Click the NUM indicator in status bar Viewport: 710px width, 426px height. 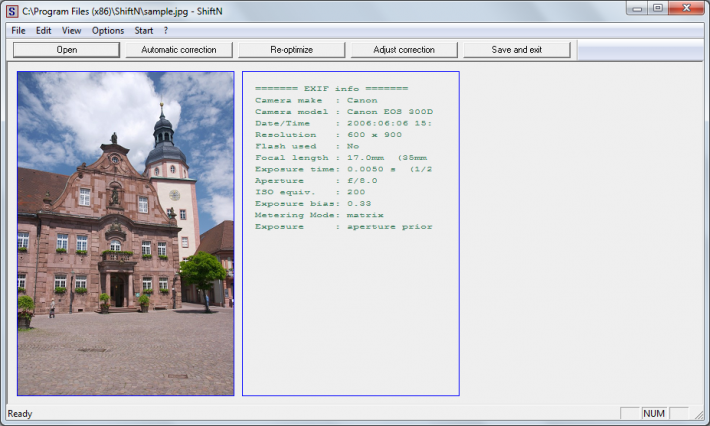(654, 413)
